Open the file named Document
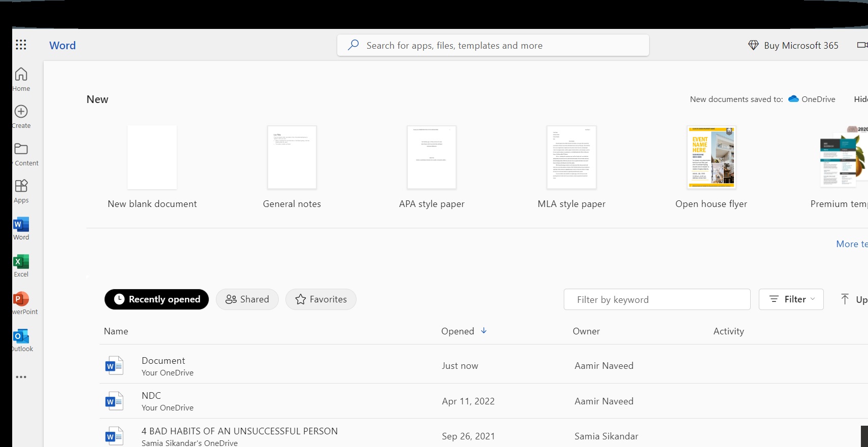This screenshot has width=868, height=447. pos(163,360)
